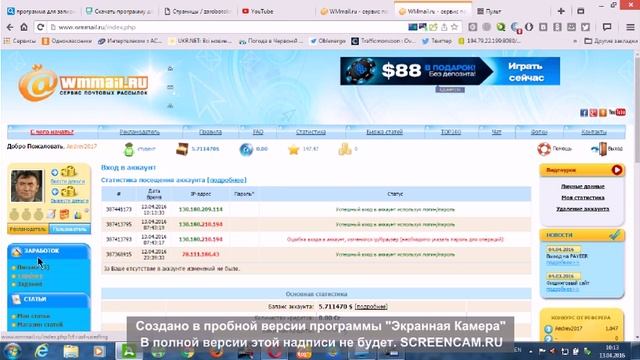Click red IP address in last row
This screenshot has height=360, width=640.
(200, 254)
